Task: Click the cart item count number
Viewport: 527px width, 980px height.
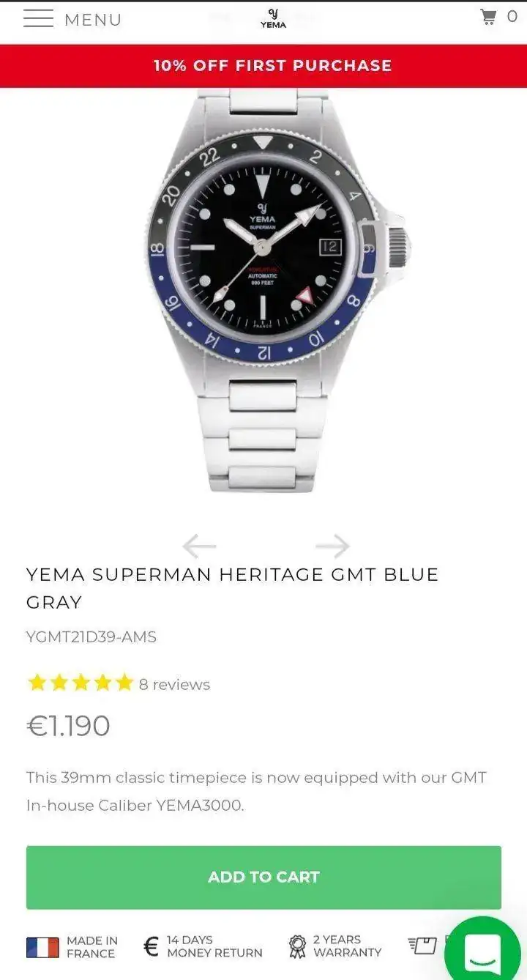Action: 512,16
